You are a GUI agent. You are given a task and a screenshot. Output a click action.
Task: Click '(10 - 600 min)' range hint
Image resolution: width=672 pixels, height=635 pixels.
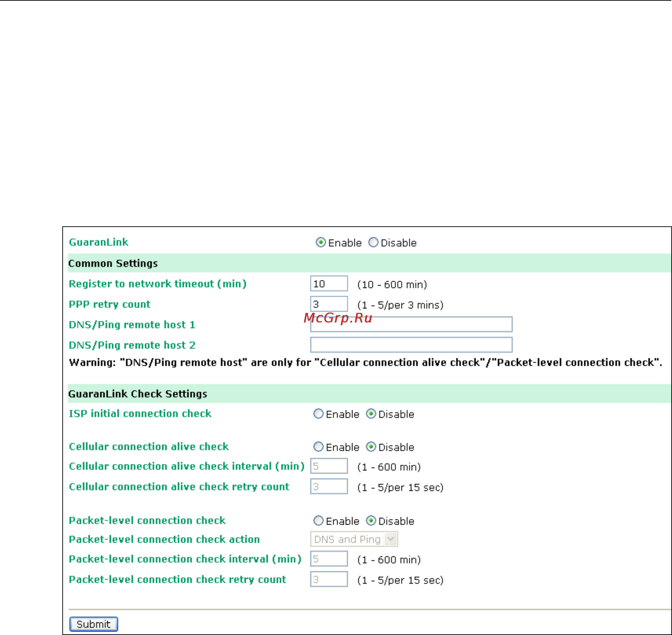392,285
